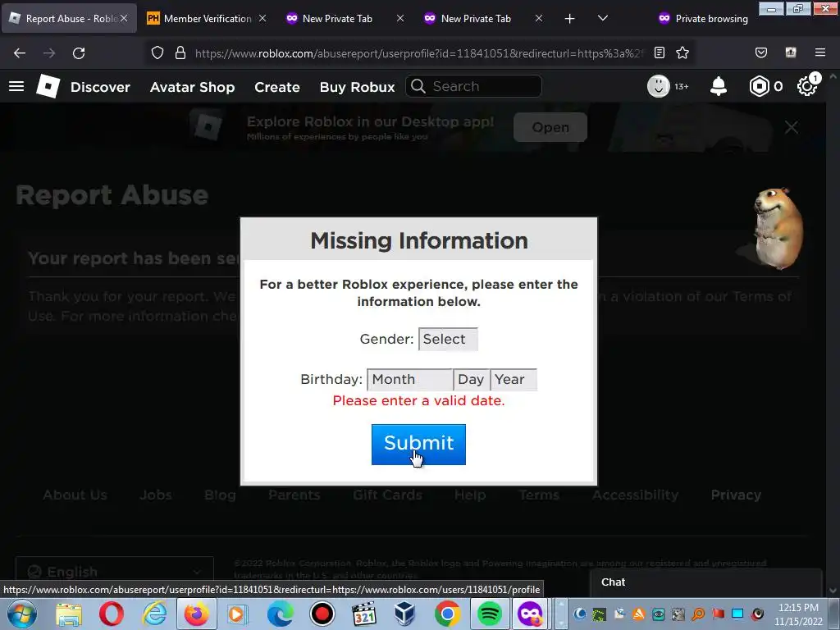This screenshot has width=840, height=630.
Task: Go to the Avatar Shop
Action: [x=192, y=87]
